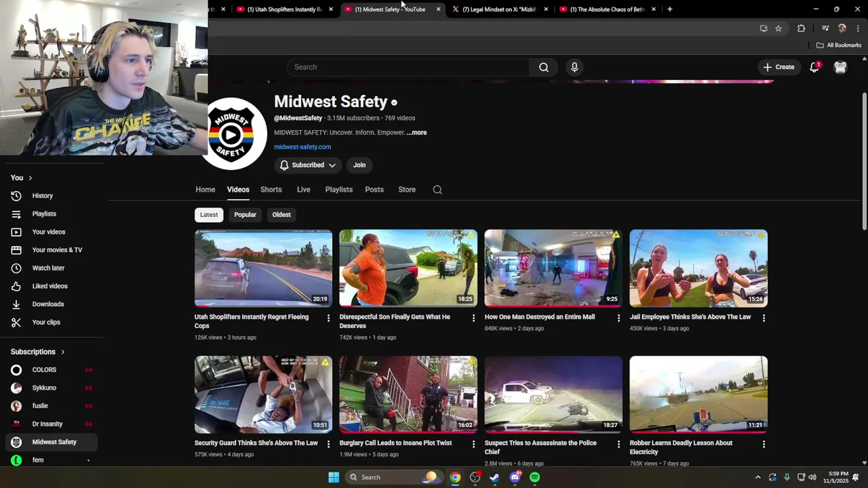Open Spotify from the taskbar

pyautogui.click(x=535, y=477)
